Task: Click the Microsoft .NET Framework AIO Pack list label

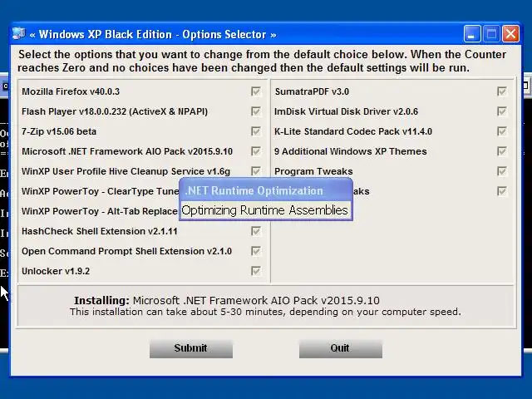Action: pyautogui.click(x=127, y=151)
